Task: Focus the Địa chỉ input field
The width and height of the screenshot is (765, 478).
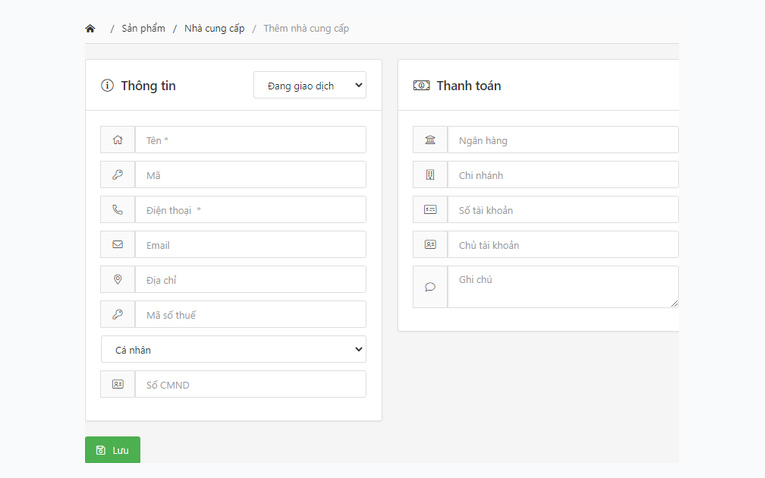Action: point(250,279)
